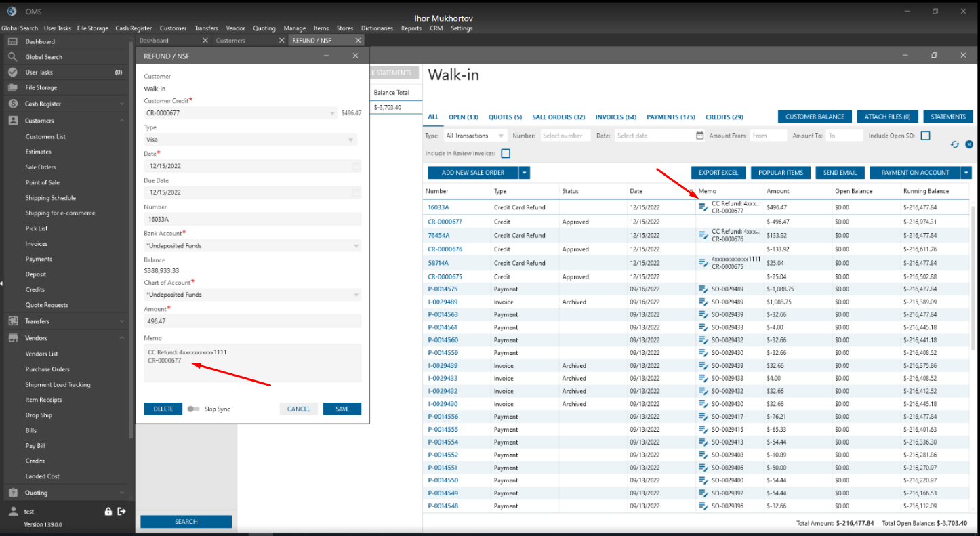Viewport: 980px width, 536px height.
Task: Open the Date calendar picker in refund form
Action: point(356,166)
